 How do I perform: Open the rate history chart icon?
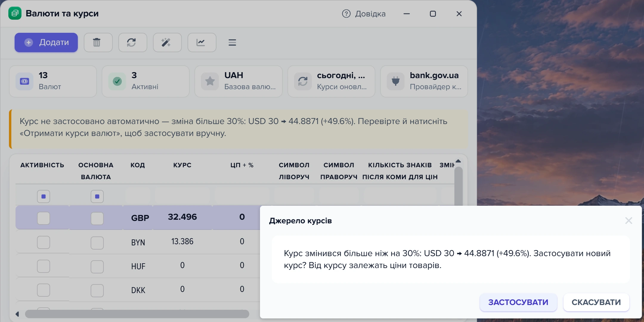pyautogui.click(x=202, y=42)
